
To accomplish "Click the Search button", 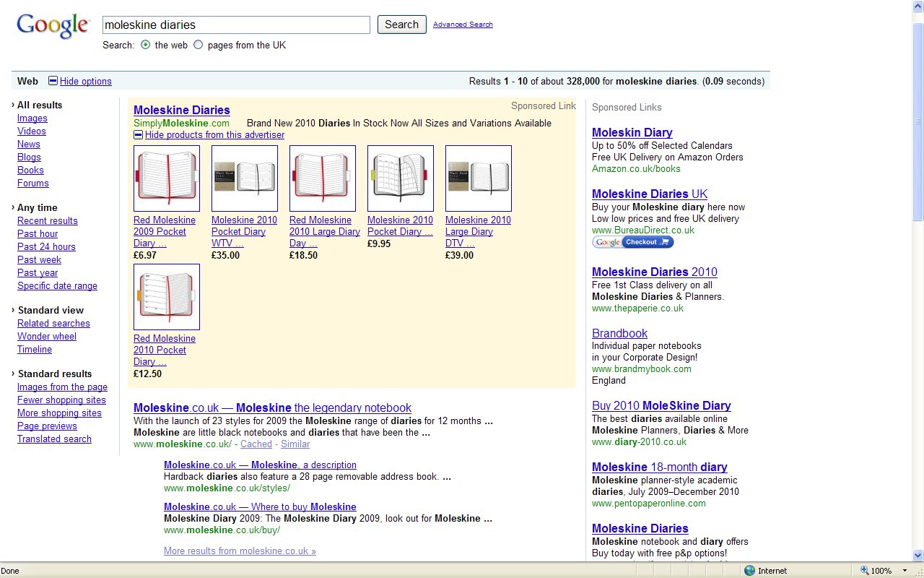I will tap(402, 25).
